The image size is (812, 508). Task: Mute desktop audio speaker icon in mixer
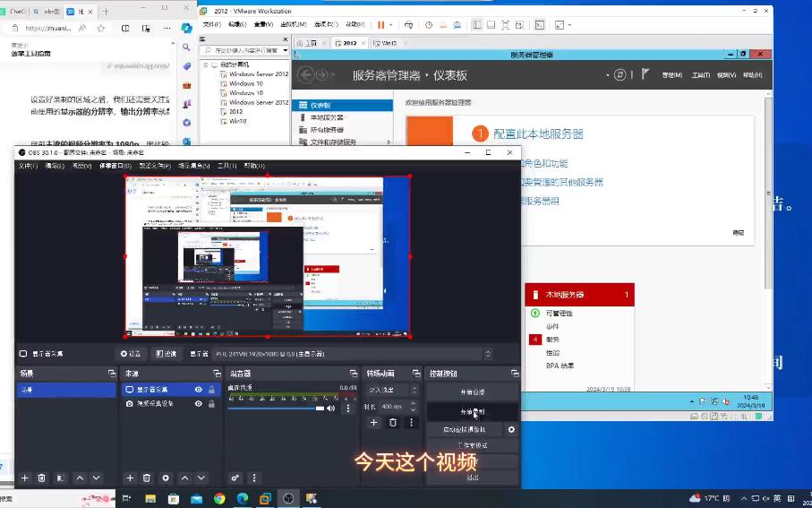point(331,409)
